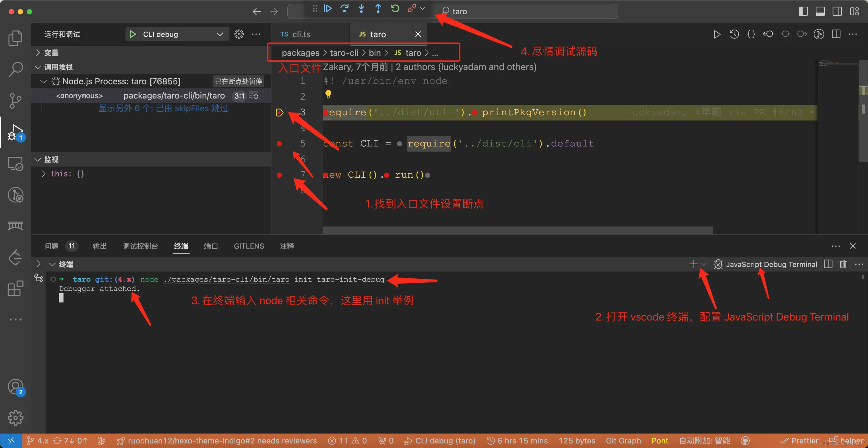The image size is (868, 448).
Task: Step Over in the debug toolbar
Action: pyautogui.click(x=344, y=8)
